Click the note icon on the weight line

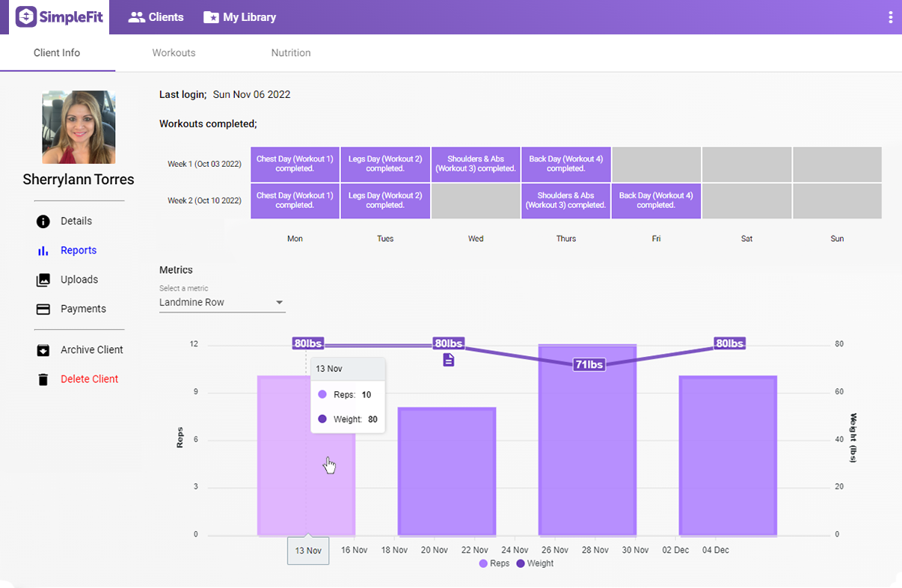click(447, 359)
